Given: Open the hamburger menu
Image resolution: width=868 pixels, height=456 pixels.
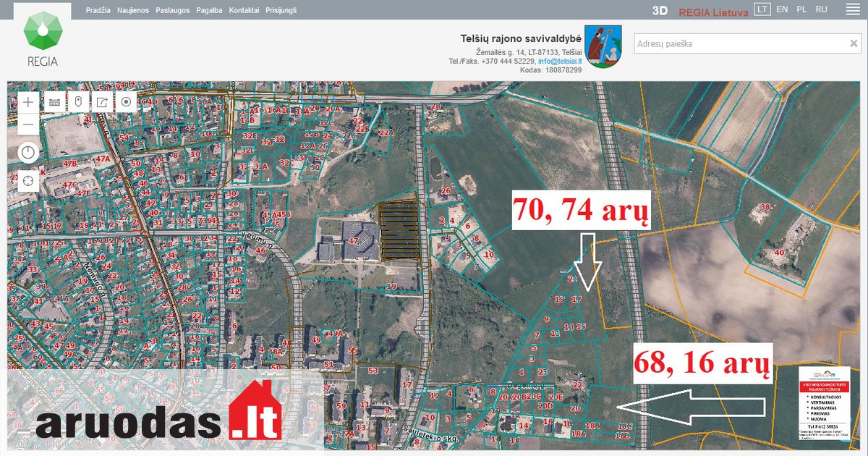Looking at the screenshot, I should (853, 9).
